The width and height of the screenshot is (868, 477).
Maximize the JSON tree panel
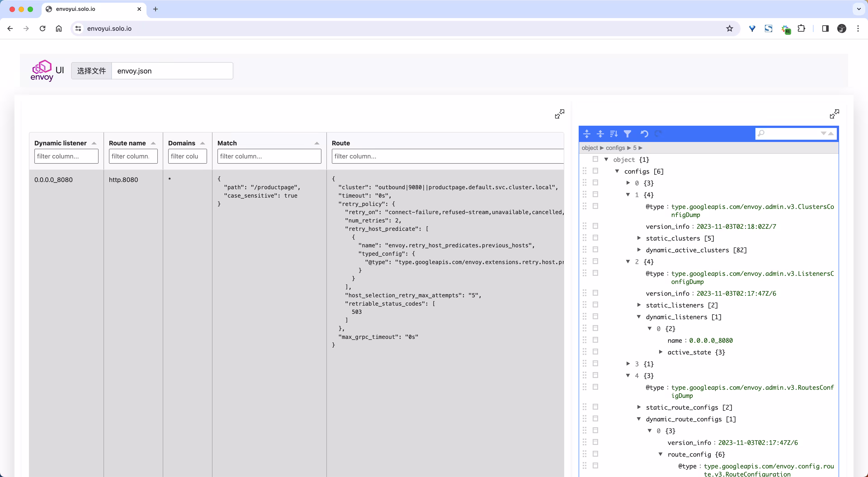click(834, 114)
